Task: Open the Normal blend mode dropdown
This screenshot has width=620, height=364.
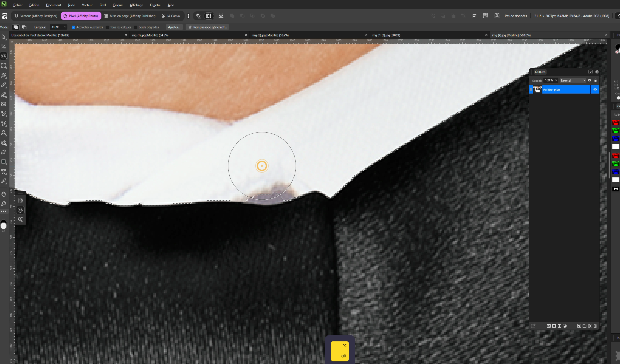Action: coord(573,81)
